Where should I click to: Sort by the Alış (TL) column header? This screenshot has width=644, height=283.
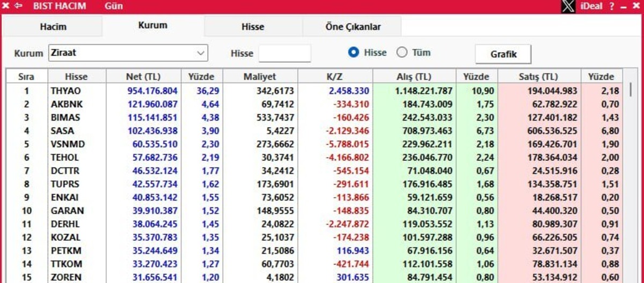[414, 77]
